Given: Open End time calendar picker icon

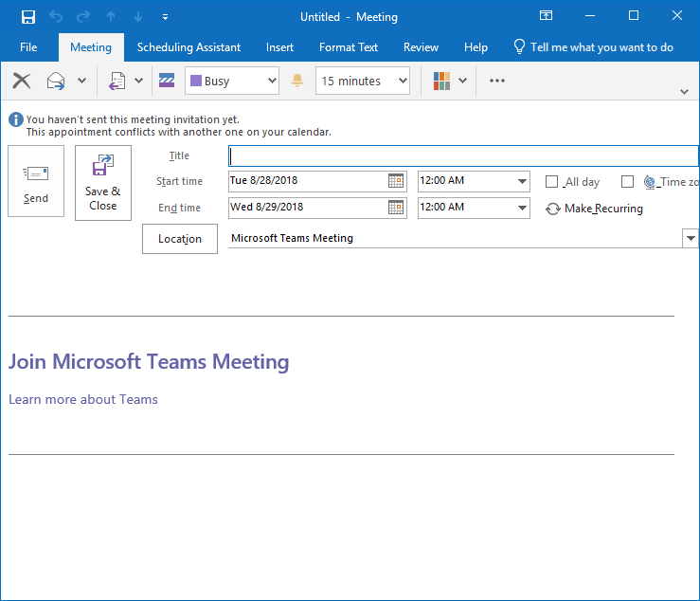Looking at the screenshot, I should [396, 208].
